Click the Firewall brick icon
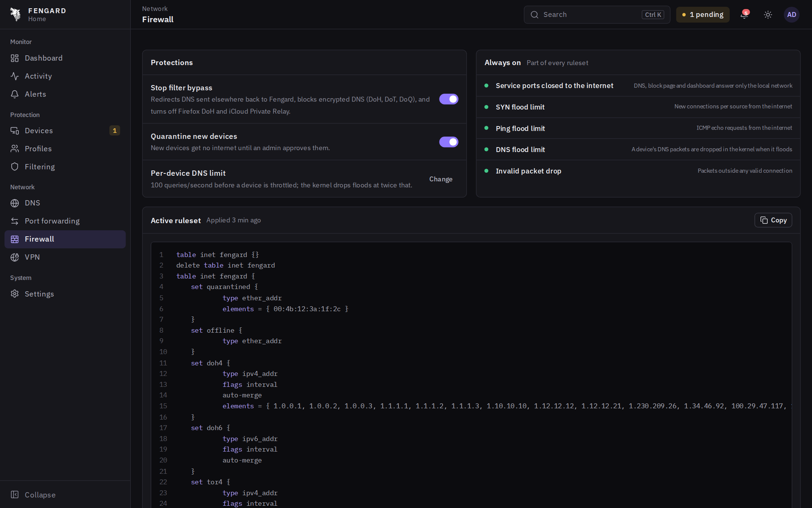Viewport: 812px width, 508px height. 15,239
